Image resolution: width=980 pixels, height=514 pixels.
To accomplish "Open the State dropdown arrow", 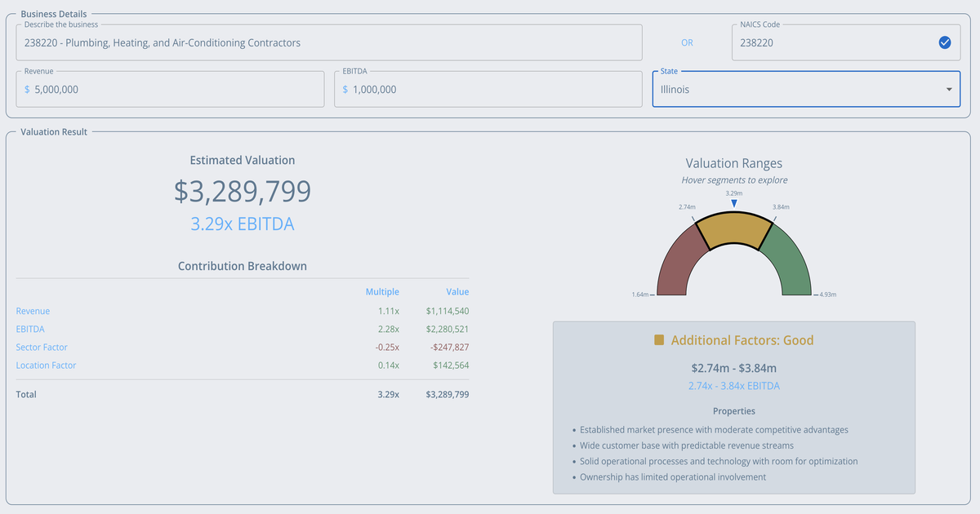I will pyautogui.click(x=949, y=90).
